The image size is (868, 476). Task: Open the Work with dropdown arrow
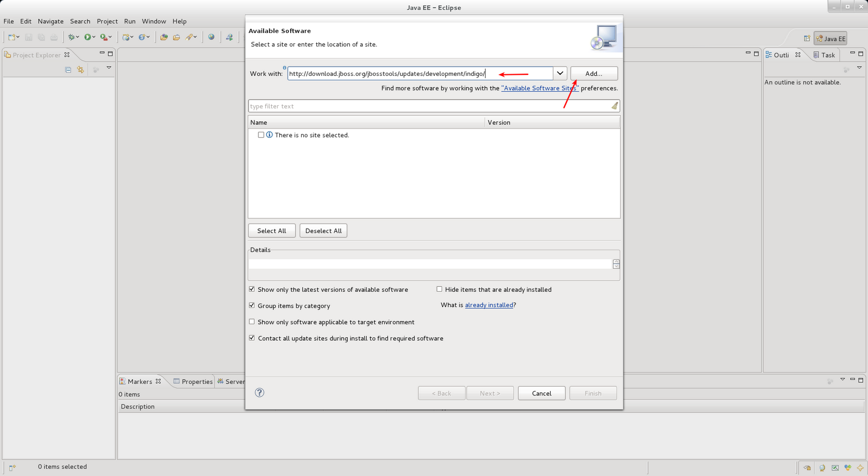click(x=560, y=73)
